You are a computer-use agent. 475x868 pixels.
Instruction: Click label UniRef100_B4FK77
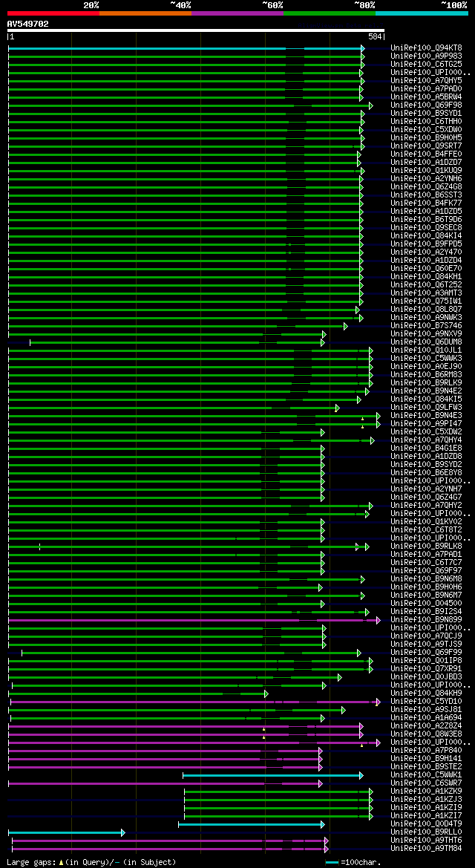tap(426, 203)
